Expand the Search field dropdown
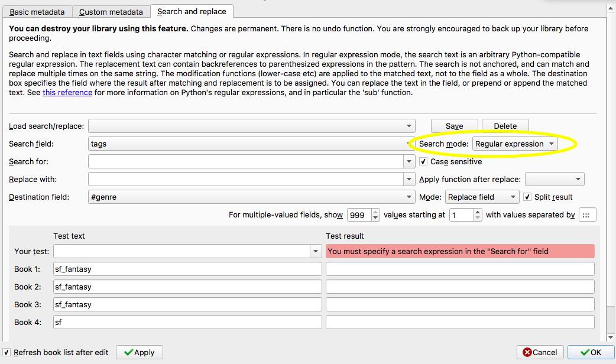This screenshot has height=364, width=616. coord(251,144)
